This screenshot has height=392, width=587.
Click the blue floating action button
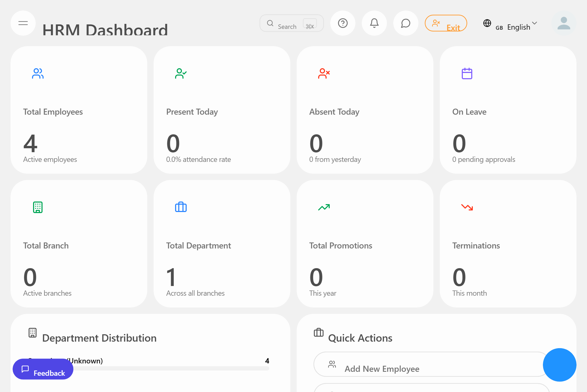coord(559,365)
